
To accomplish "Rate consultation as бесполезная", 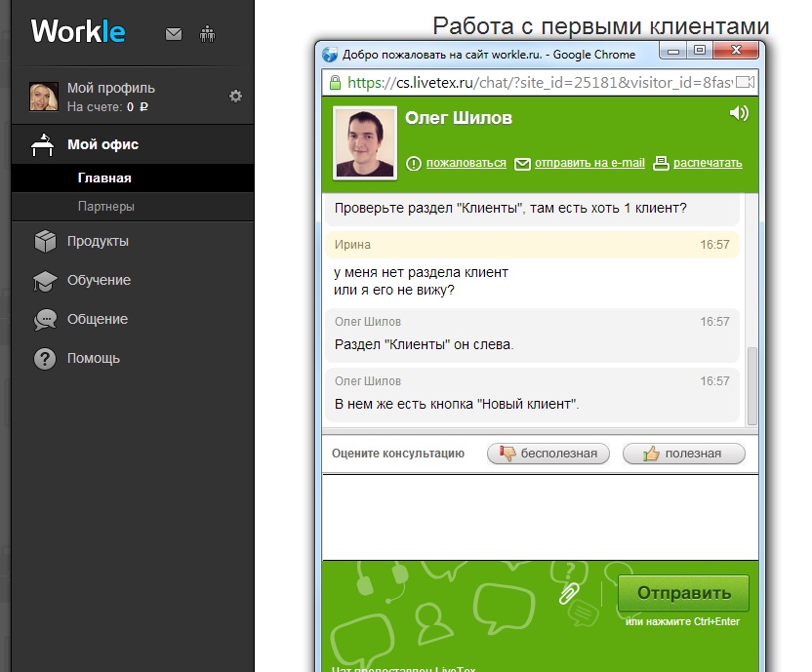I will [548, 454].
